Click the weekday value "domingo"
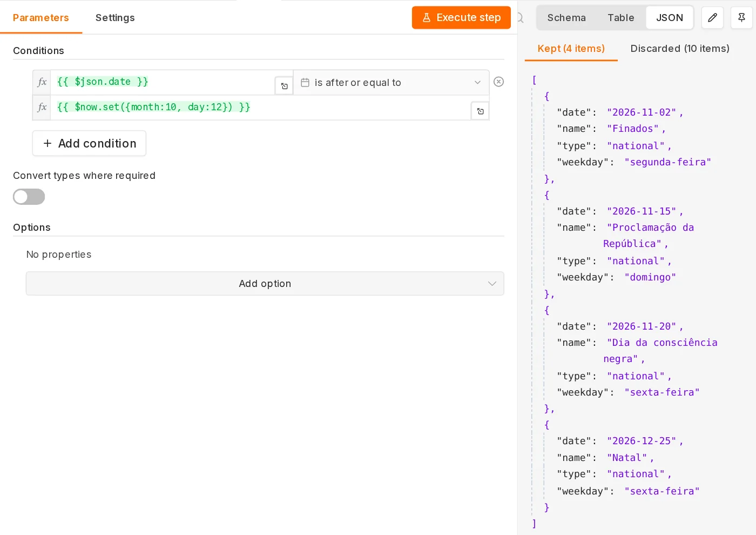The height and width of the screenshot is (535, 756). (x=650, y=277)
